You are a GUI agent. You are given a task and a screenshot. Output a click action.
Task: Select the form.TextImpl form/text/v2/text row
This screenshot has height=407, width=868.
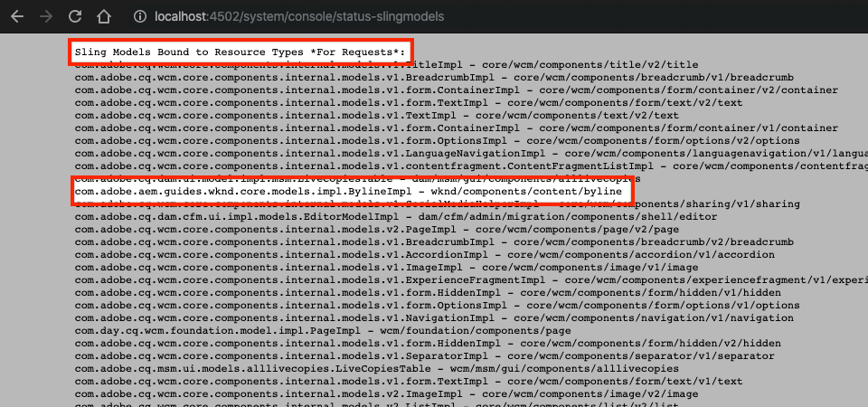409,103
